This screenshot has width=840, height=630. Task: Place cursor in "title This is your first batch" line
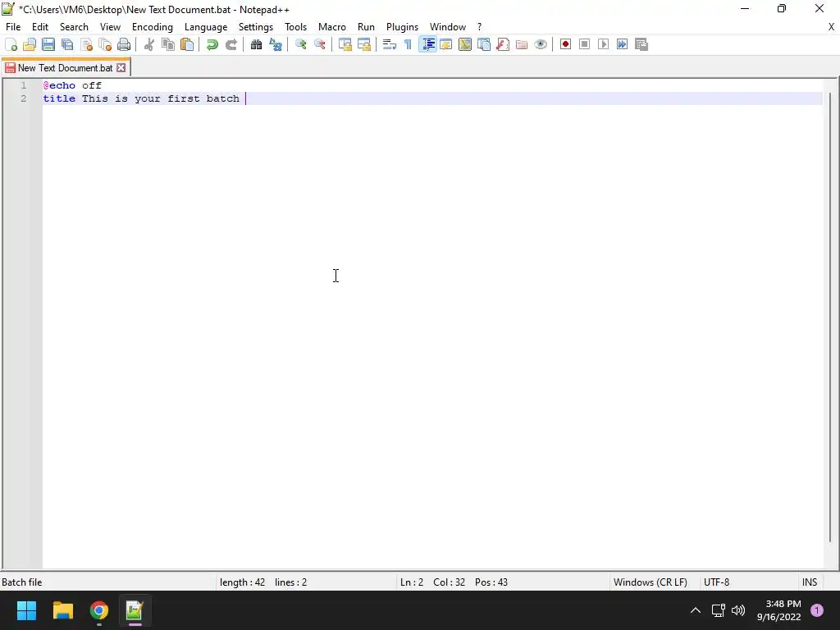pos(431,98)
